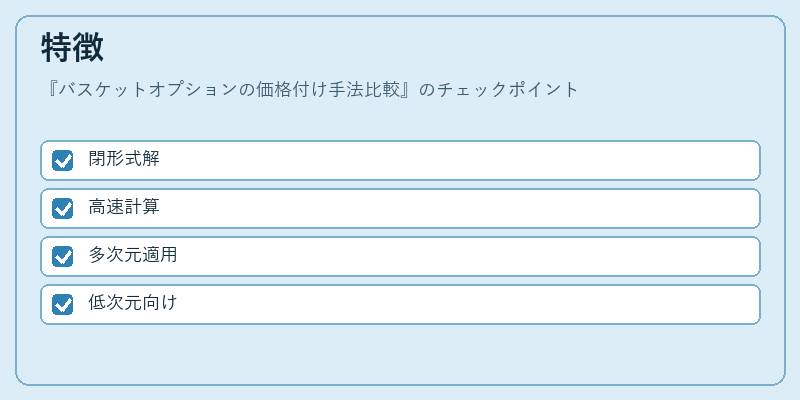Click empty space in 高速計算 row

[459, 209]
